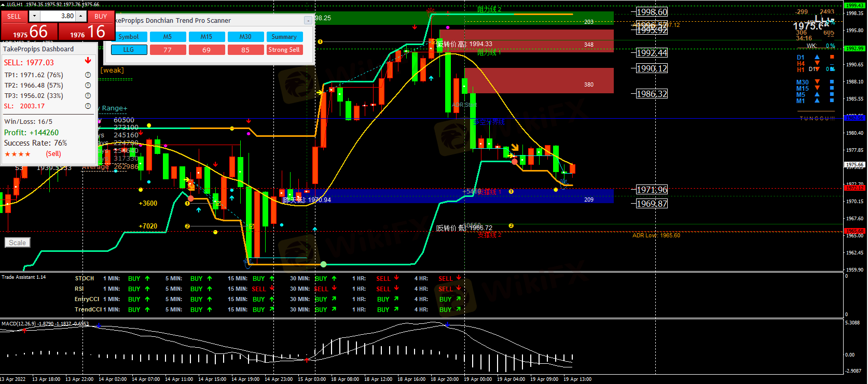The width and height of the screenshot is (868, 384).
Task: Click the Strong Sell summary cell
Action: coord(284,50)
